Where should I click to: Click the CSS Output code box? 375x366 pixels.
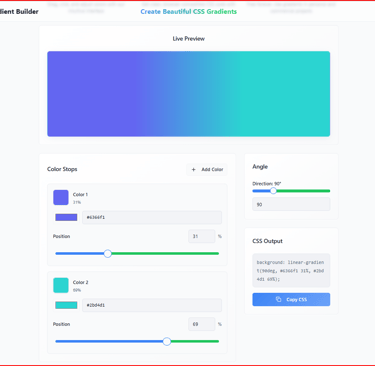coord(291,270)
